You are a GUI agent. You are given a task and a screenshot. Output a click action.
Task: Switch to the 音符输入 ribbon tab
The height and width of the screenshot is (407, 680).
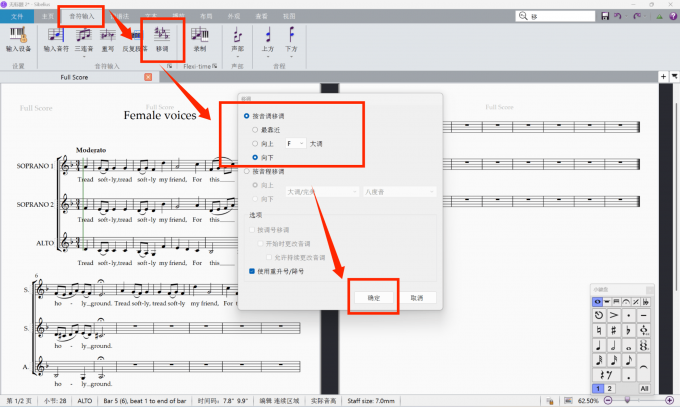(82, 16)
